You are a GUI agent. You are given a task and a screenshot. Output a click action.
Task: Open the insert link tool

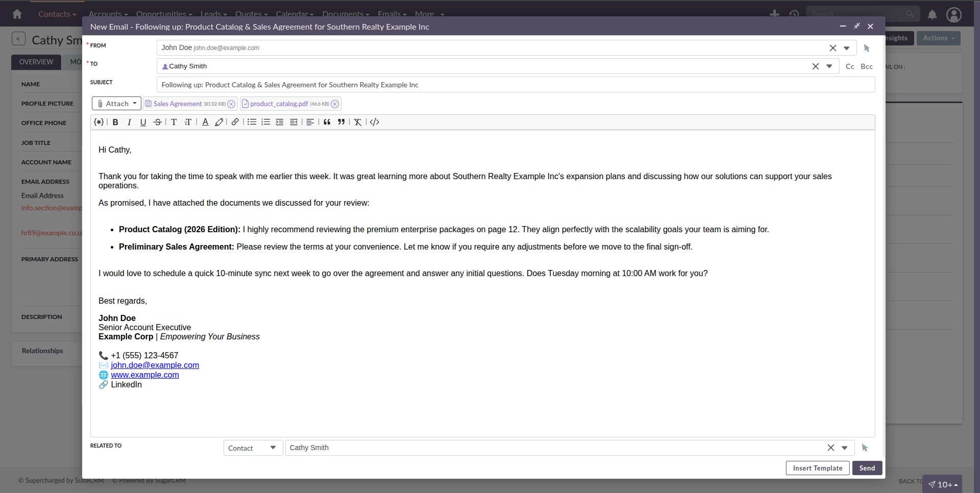(235, 122)
